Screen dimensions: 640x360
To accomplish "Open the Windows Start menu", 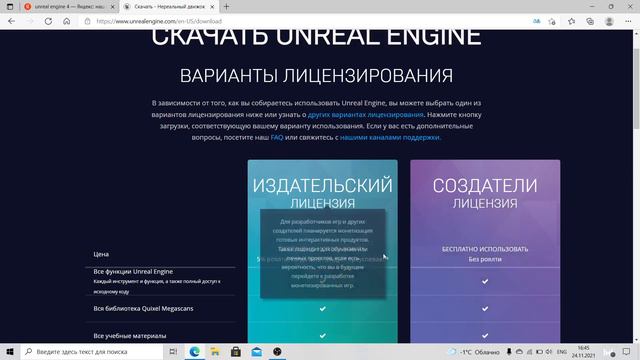I will [10, 351].
